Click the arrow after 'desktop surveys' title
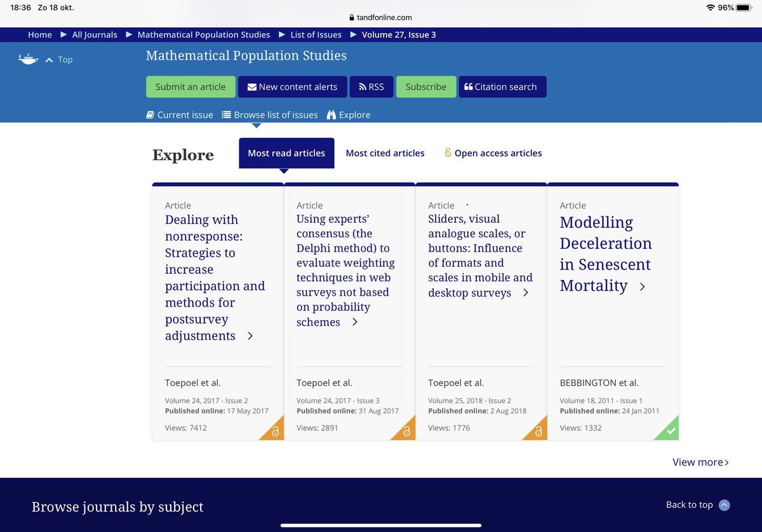 pyautogui.click(x=526, y=293)
